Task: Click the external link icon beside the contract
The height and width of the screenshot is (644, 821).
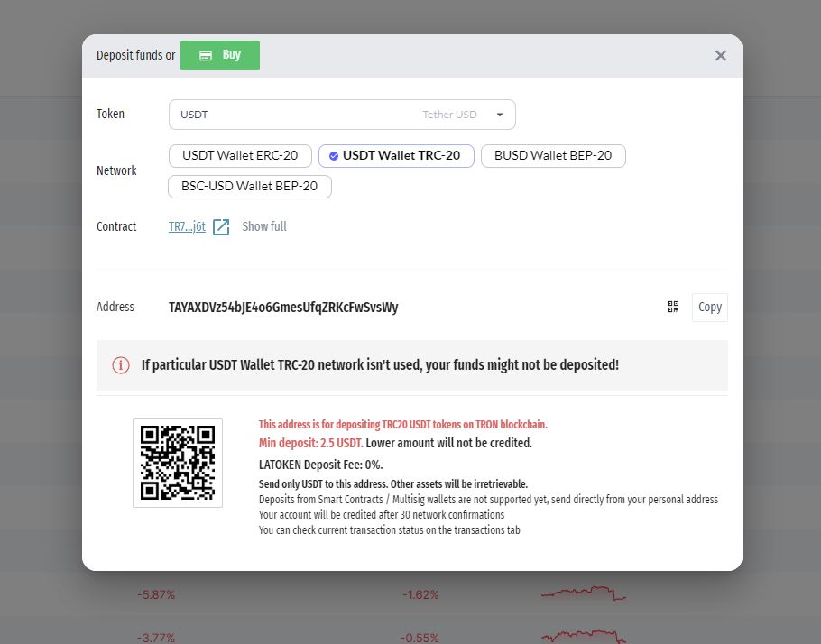Action: (221, 226)
